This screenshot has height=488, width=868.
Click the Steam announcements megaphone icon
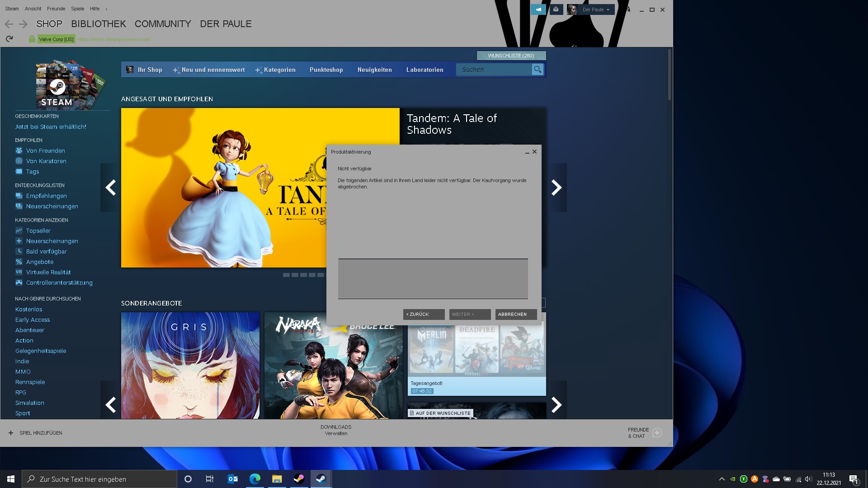tap(538, 9)
